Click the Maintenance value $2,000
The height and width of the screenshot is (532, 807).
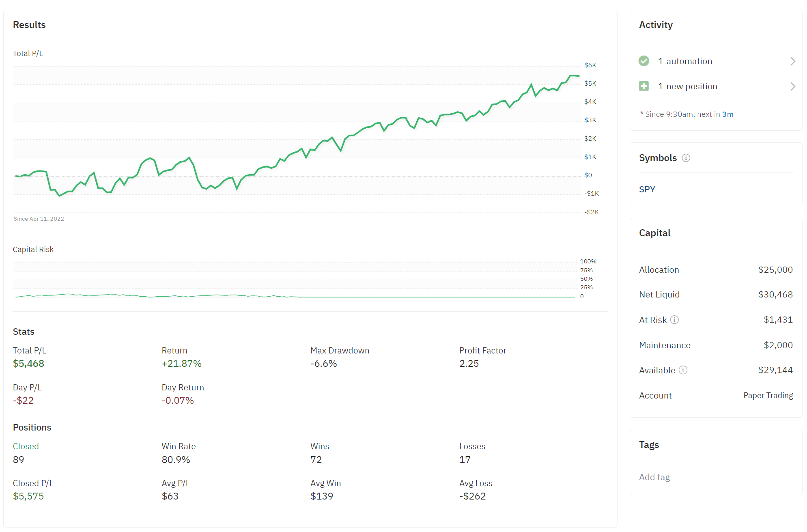(778, 345)
